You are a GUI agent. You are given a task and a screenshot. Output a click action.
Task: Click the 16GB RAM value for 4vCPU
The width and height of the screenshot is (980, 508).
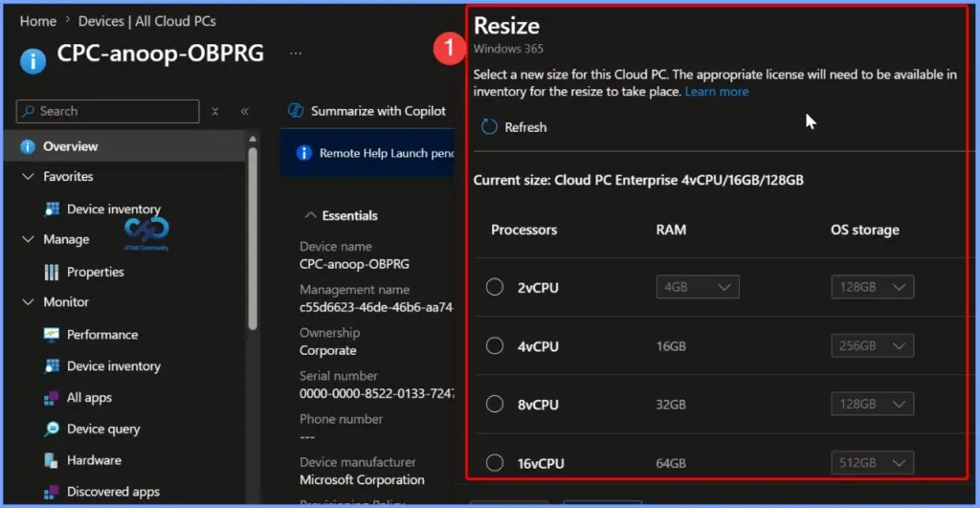pos(671,346)
